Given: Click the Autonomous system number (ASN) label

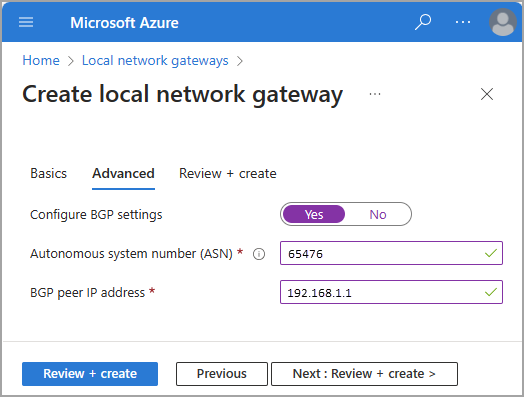Looking at the screenshot, I should (131, 254).
